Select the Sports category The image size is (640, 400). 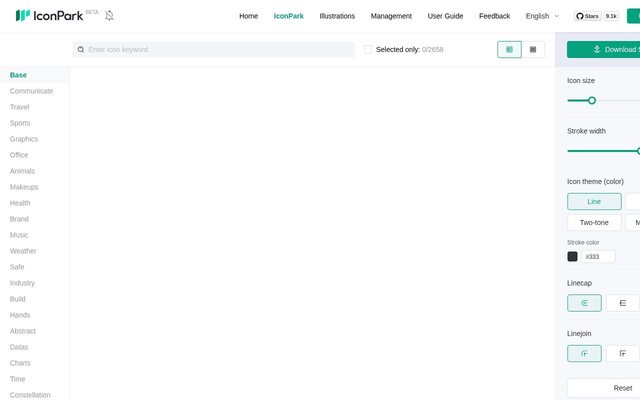click(x=20, y=123)
